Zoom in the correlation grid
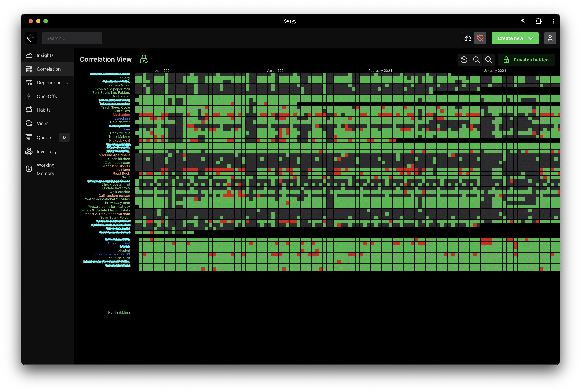 tap(489, 60)
